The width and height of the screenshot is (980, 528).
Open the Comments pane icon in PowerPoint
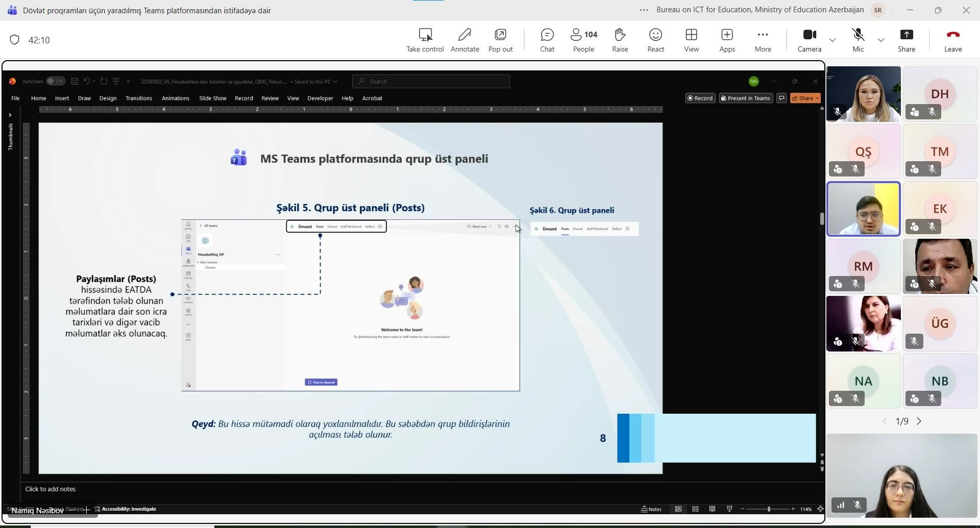tap(781, 98)
